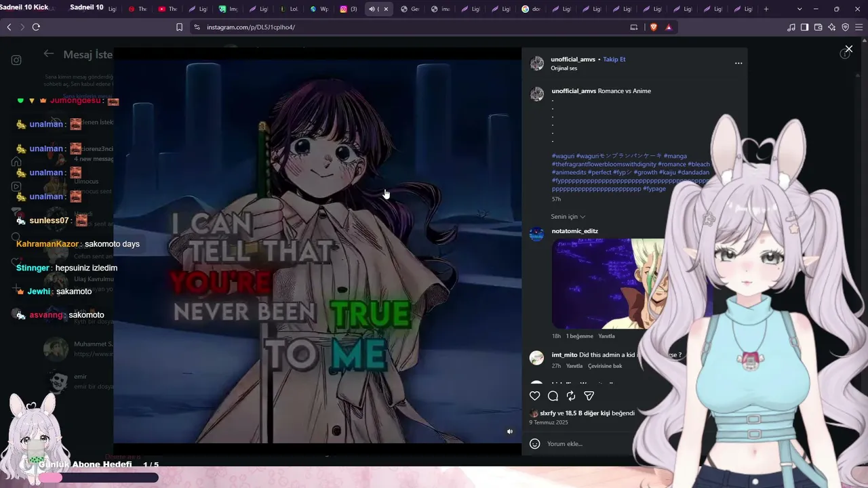Click Çevirisine bak to translate comment
Viewport: 868px width, 488px height.
tap(605, 366)
